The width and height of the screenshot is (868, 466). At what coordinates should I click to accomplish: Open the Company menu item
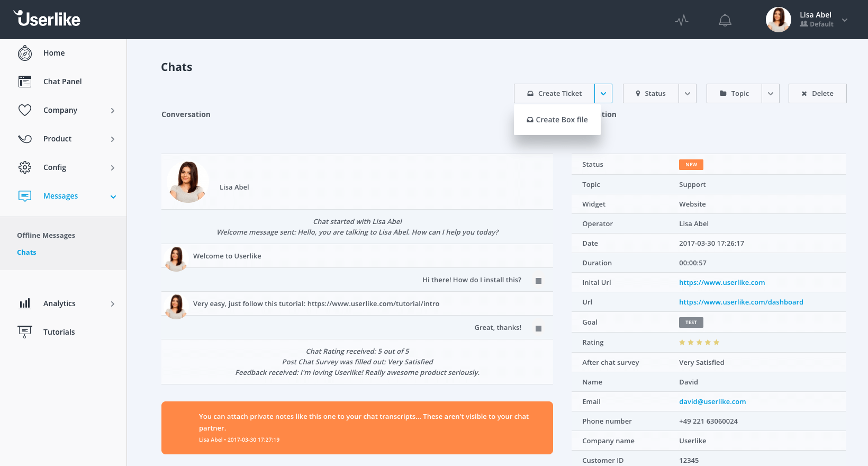tap(60, 110)
